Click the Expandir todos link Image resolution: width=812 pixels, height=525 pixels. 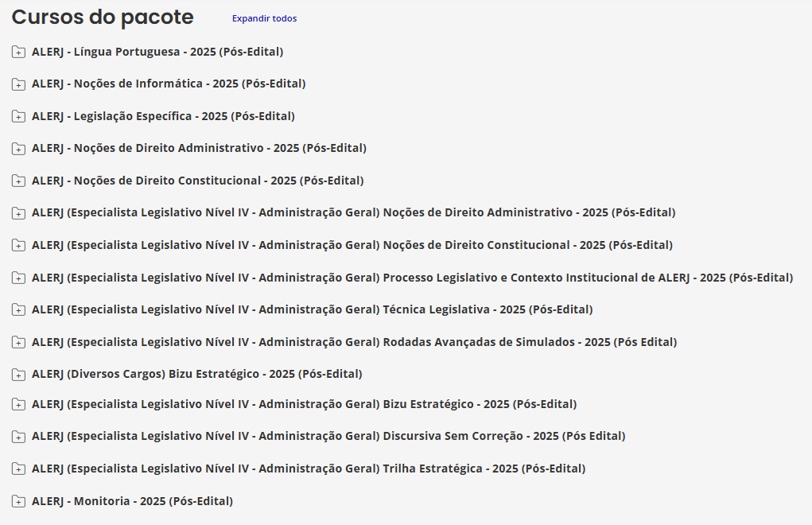[264, 18]
